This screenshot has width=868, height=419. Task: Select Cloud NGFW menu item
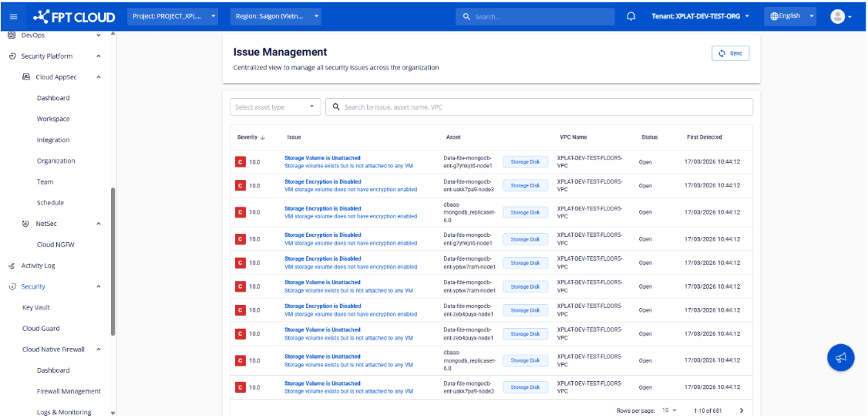[x=56, y=245]
